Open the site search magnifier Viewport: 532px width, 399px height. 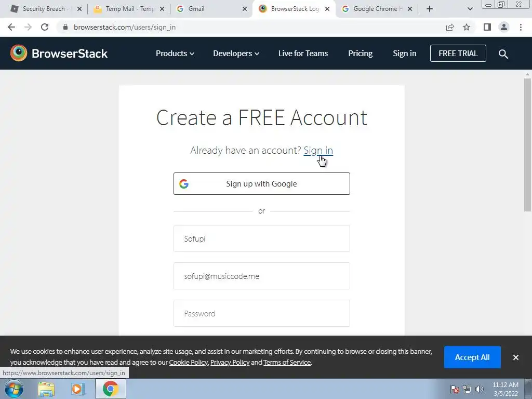(x=503, y=54)
